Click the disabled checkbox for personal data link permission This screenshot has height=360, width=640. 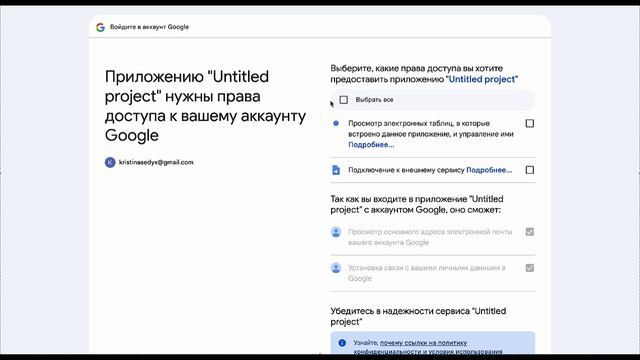[530, 268]
